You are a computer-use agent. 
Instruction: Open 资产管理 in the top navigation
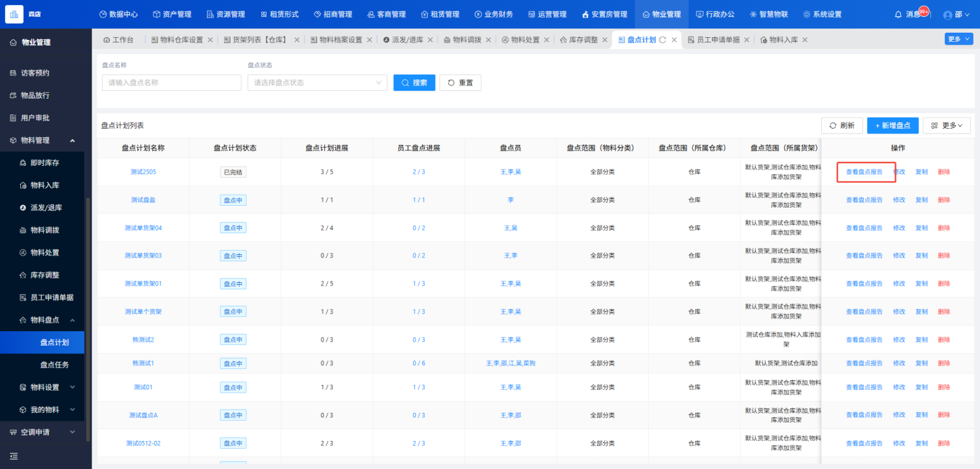[x=172, y=14]
